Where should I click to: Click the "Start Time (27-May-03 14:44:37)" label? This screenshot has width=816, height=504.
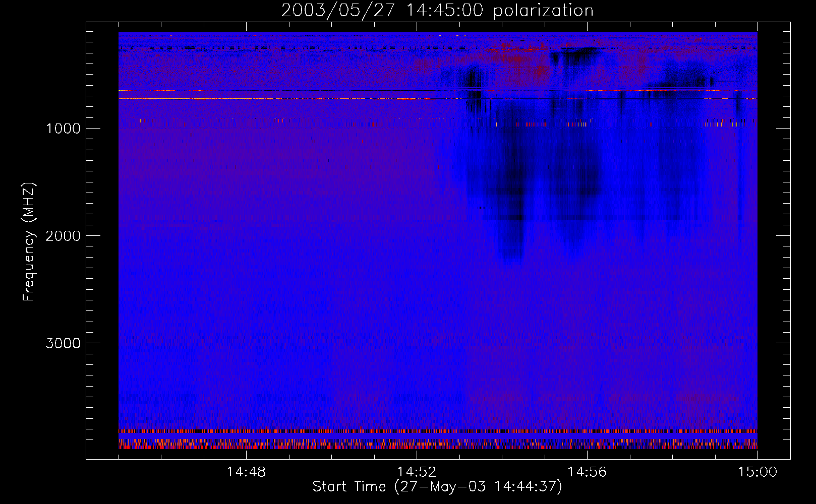(437, 487)
